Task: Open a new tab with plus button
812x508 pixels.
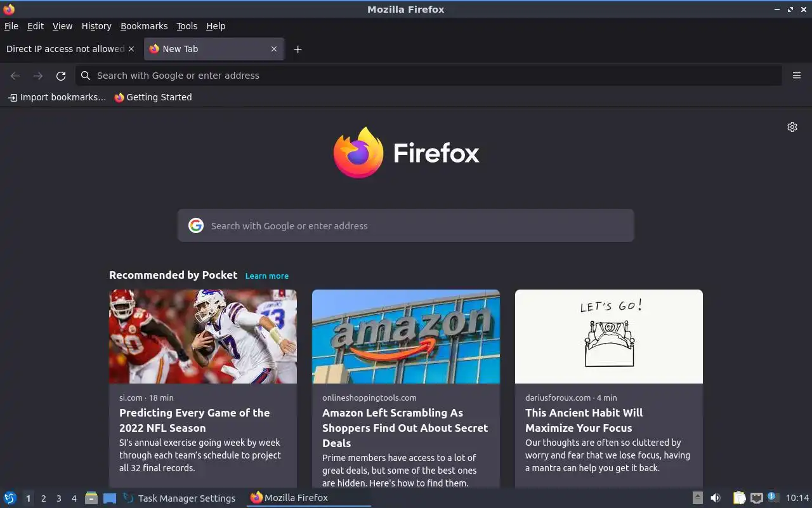Action: point(298,49)
